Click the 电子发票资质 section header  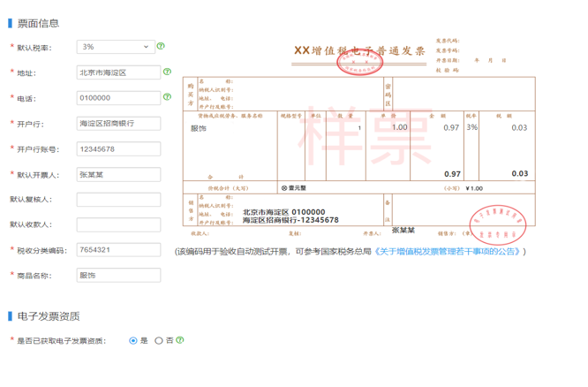pos(49,315)
